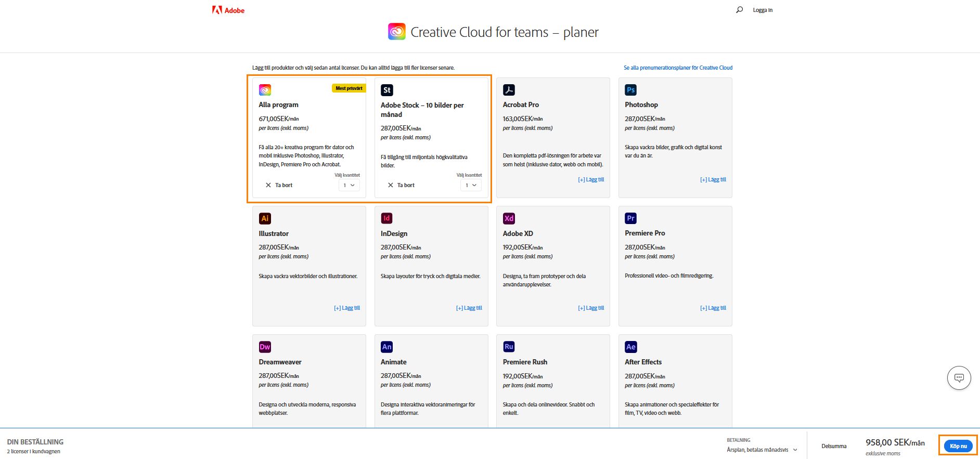Add Acrobat Pro with Lägg till
The width and height of the screenshot is (980, 459).
click(591, 179)
